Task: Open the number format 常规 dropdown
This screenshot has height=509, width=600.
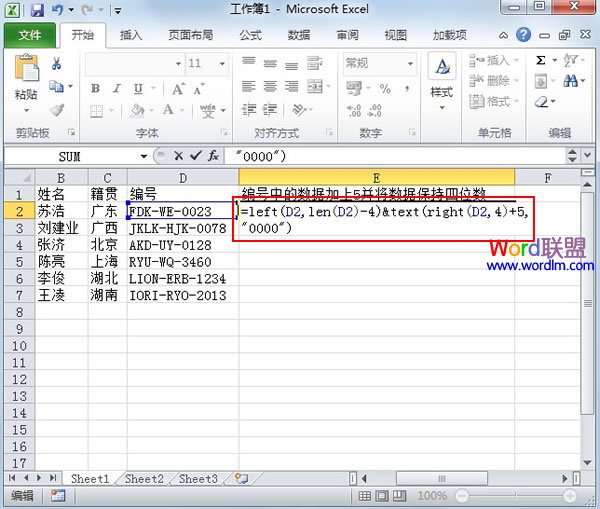Action: pos(408,63)
